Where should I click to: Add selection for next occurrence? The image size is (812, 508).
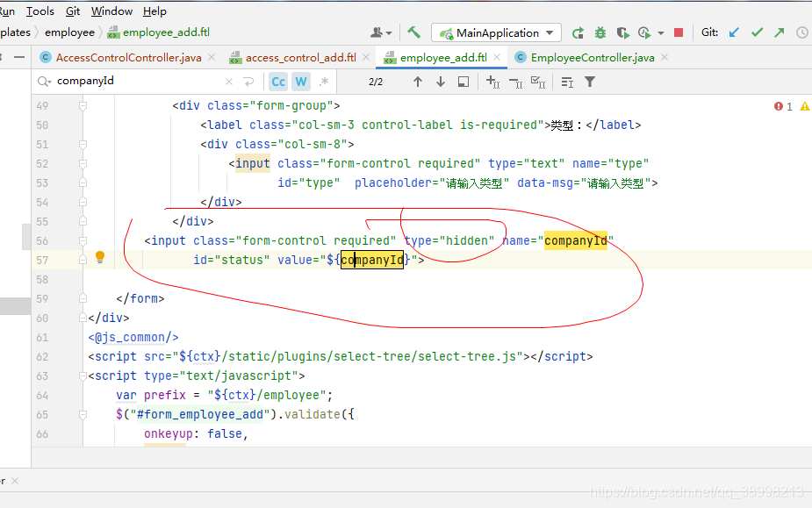click(493, 82)
